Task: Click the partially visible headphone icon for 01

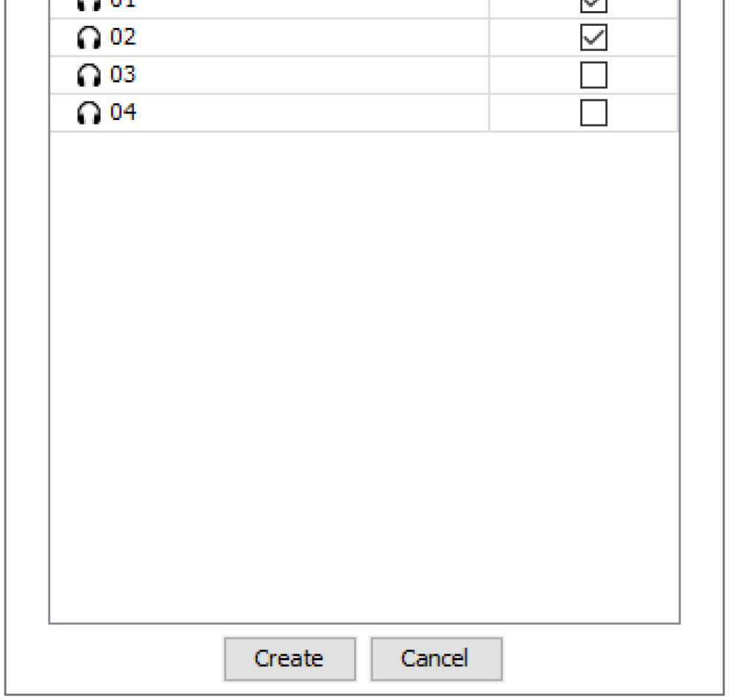Action: (x=88, y=4)
